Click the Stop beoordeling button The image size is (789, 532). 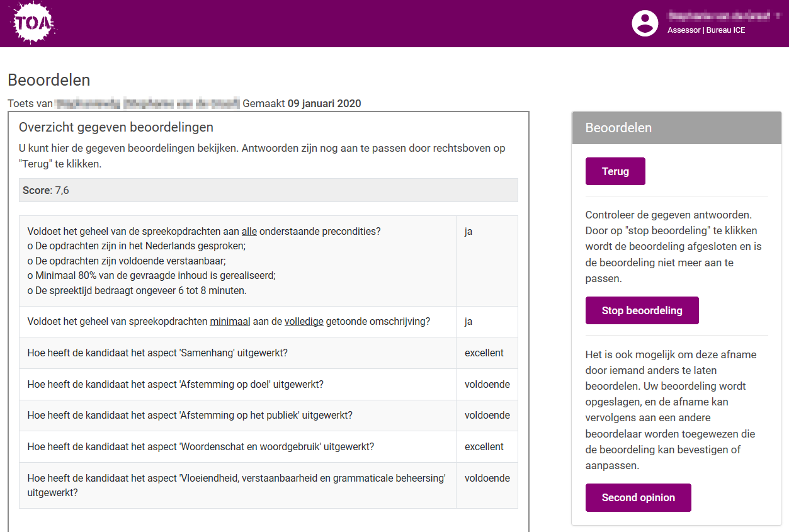click(x=642, y=310)
